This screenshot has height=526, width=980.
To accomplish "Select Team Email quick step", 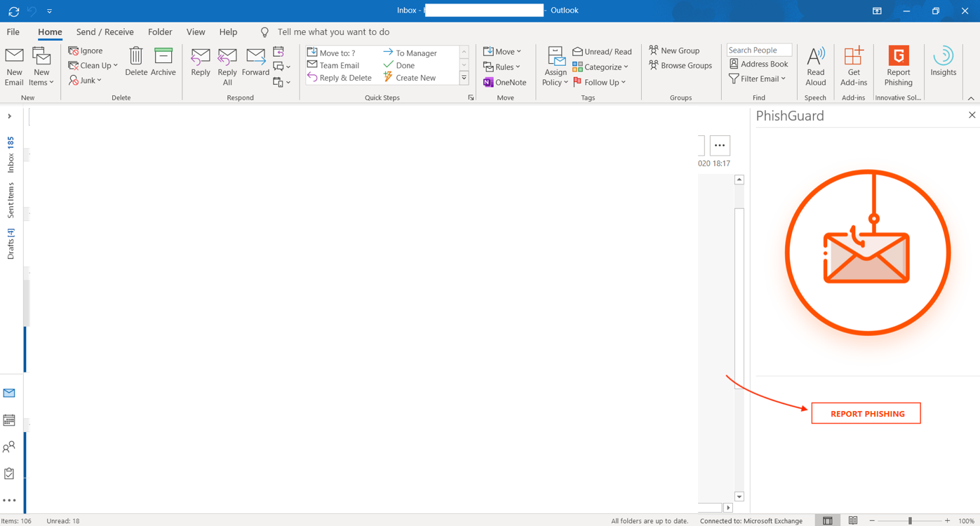I will (333, 65).
